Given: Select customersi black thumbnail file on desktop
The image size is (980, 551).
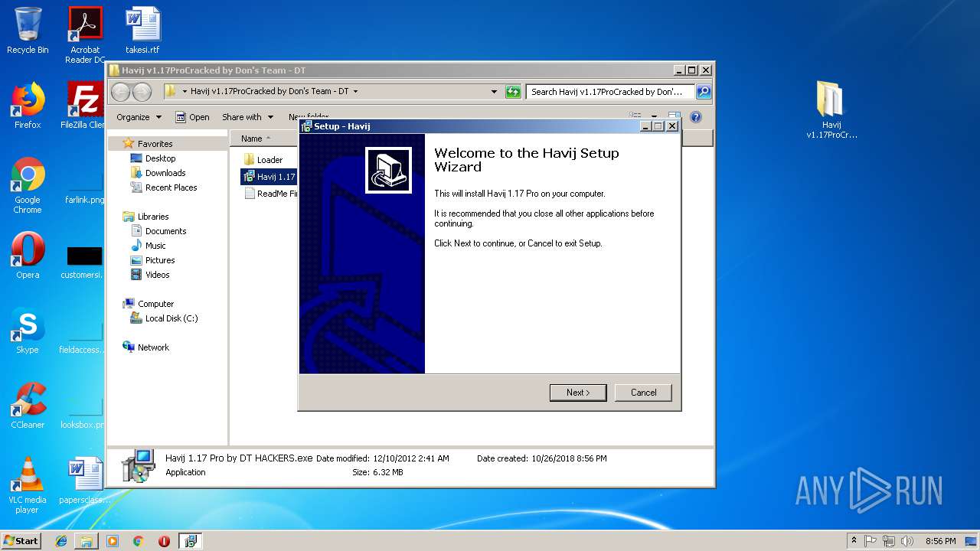Looking at the screenshot, I should (84, 262).
